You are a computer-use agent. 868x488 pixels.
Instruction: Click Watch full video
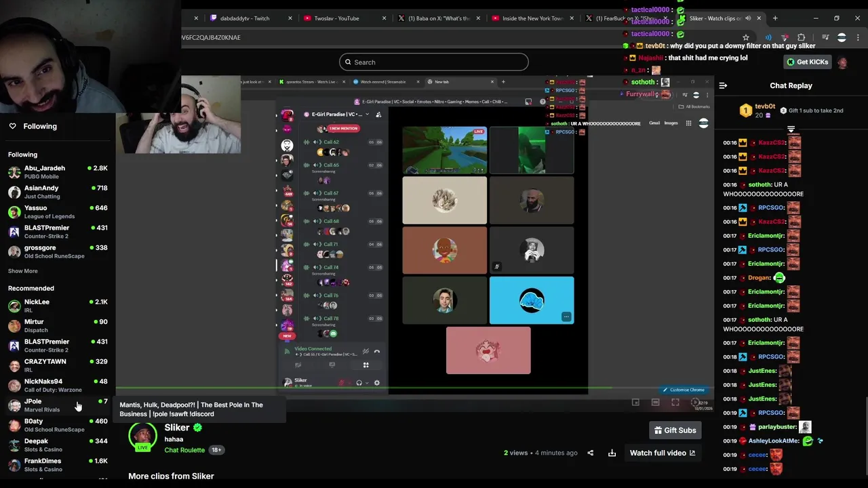click(663, 453)
